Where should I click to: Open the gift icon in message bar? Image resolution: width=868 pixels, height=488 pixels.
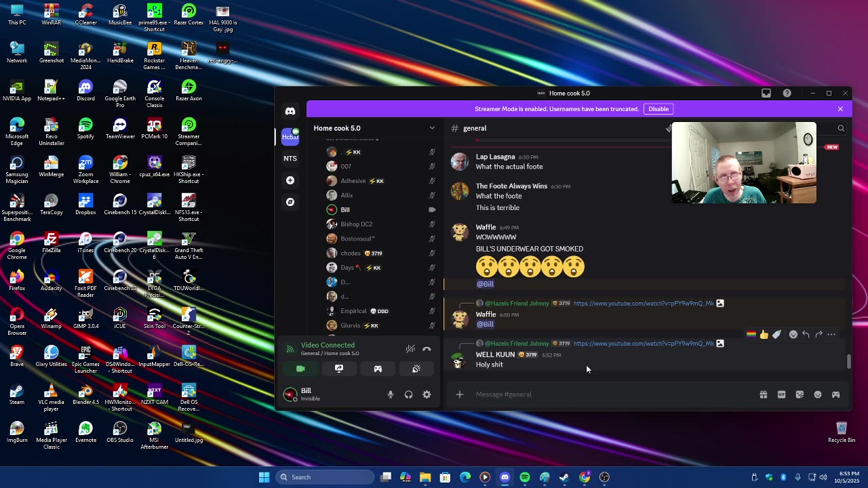[764, 394]
